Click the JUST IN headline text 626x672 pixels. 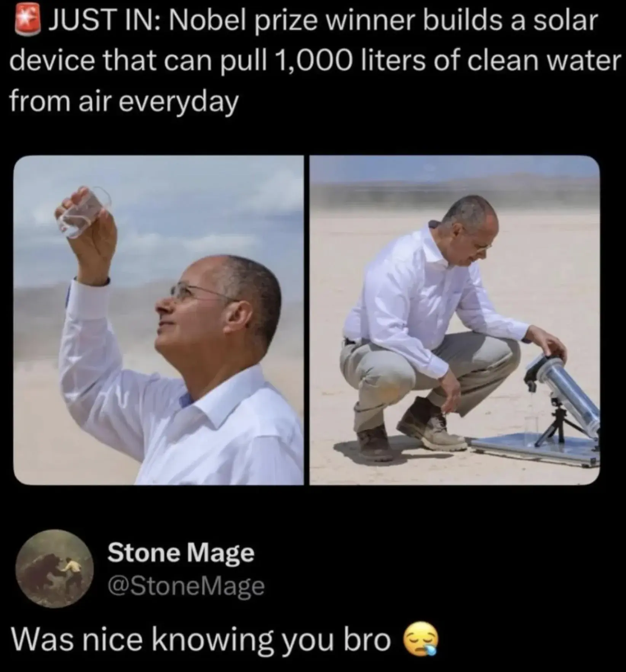(x=315, y=61)
